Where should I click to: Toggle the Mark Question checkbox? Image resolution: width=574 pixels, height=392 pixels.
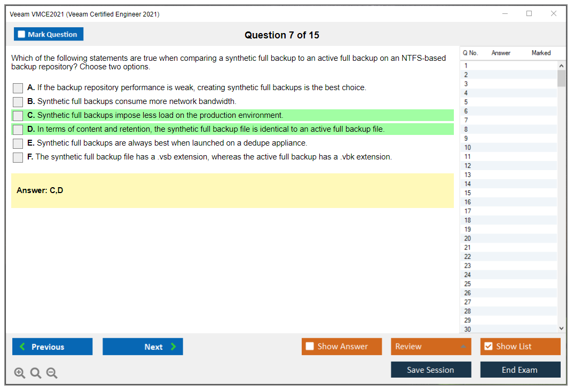22,35
